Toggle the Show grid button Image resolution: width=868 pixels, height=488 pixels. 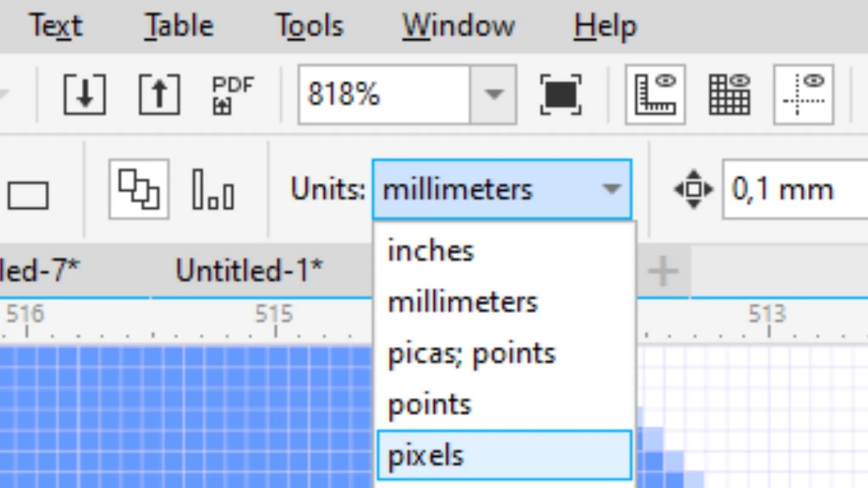(729, 95)
